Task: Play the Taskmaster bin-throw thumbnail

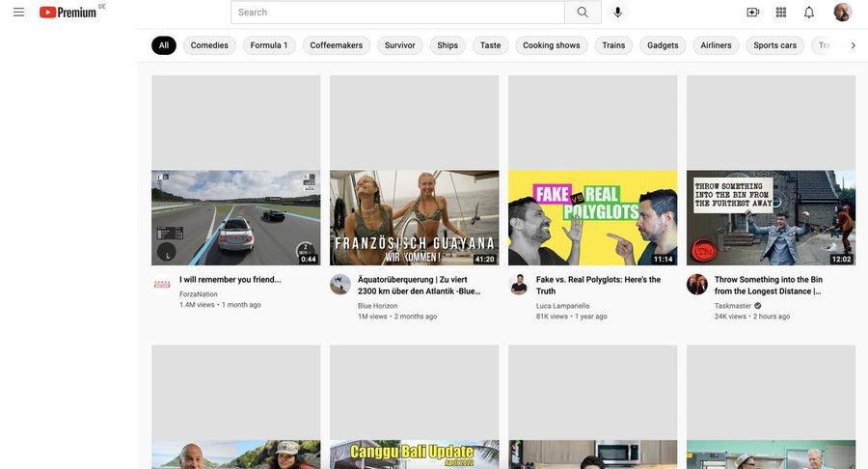Action: [772, 217]
